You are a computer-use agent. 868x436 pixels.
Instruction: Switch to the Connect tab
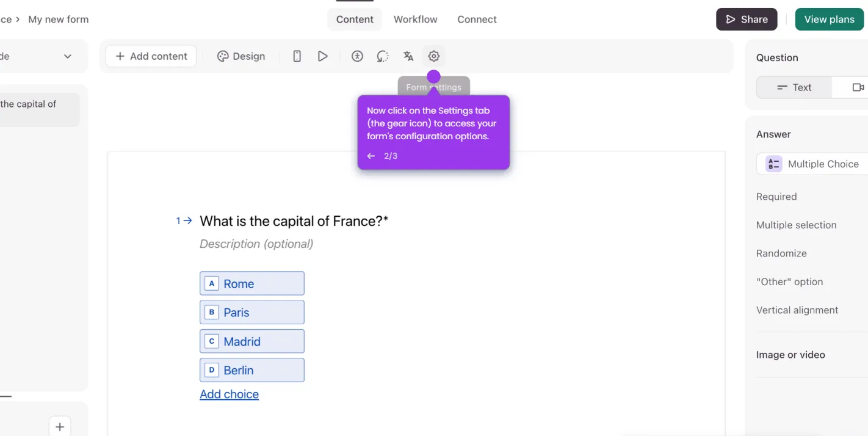(x=477, y=20)
